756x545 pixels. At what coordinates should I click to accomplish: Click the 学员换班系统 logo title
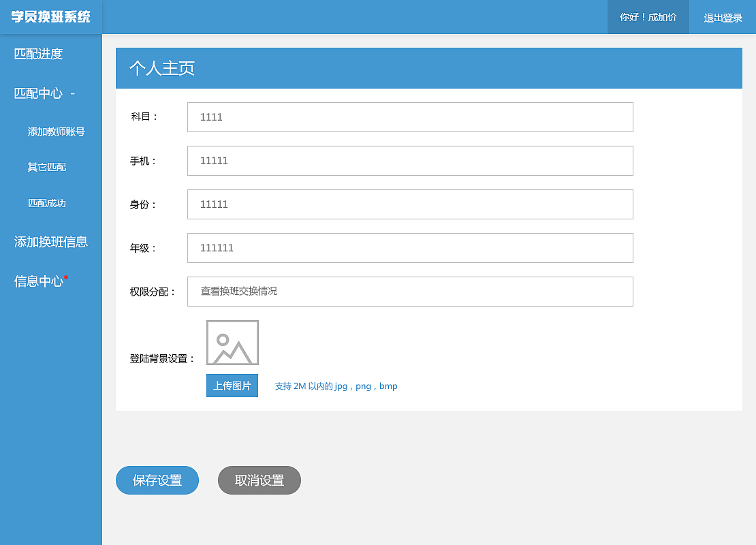click(50, 17)
